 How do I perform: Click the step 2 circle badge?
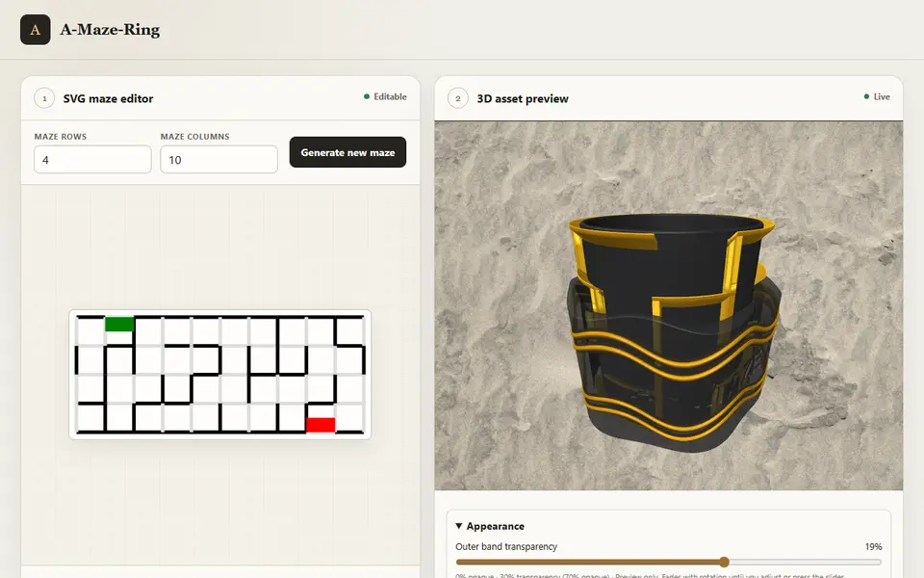[458, 98]
